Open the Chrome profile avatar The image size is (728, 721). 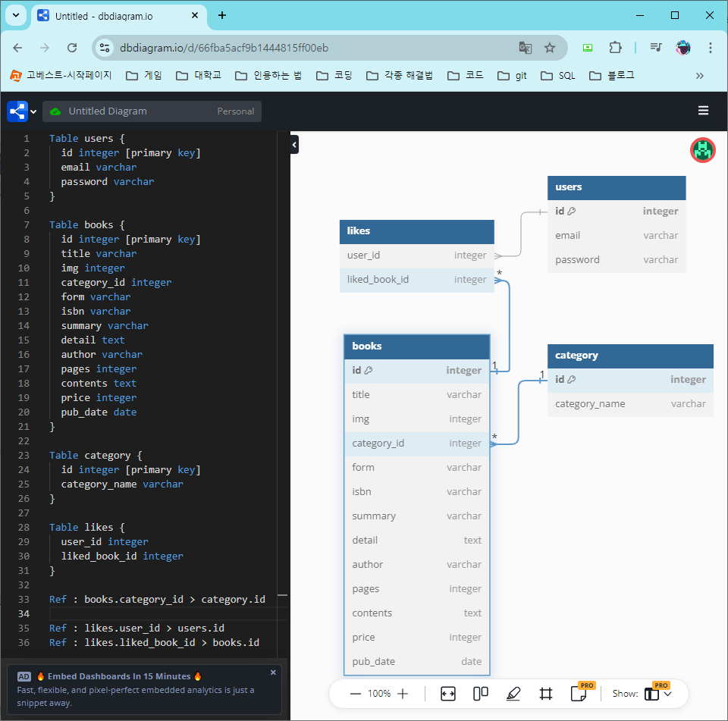(683, 48)
